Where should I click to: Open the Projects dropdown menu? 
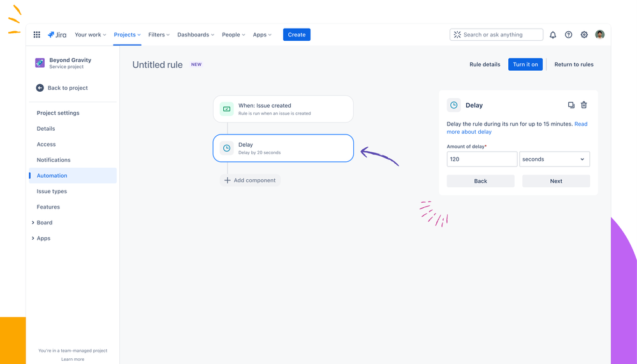127,34
